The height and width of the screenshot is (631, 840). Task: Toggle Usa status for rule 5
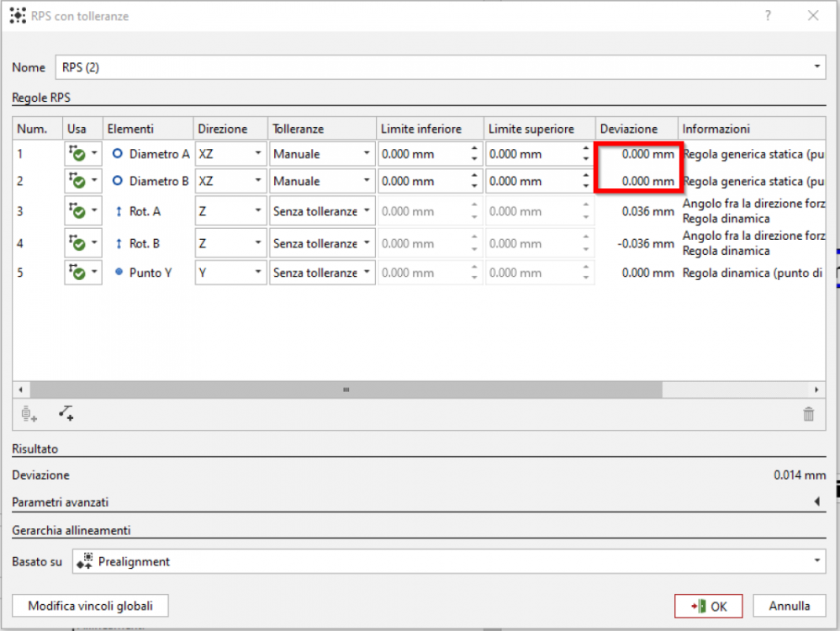point(77,273)
